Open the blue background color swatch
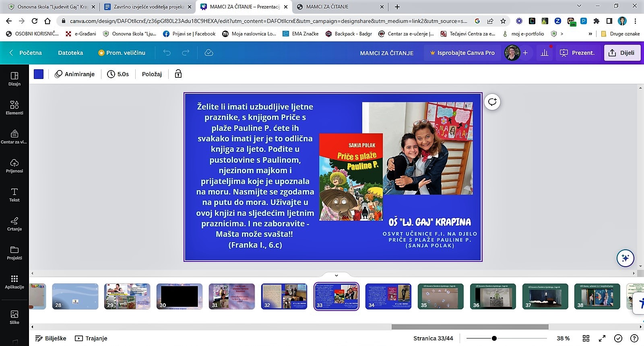 [x=39, y=74]
